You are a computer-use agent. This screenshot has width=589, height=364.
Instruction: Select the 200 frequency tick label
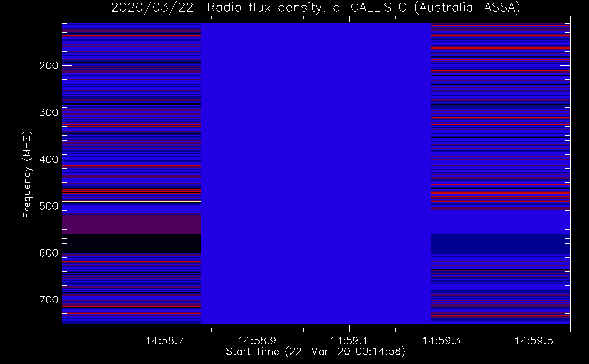(x=49, y=66)
